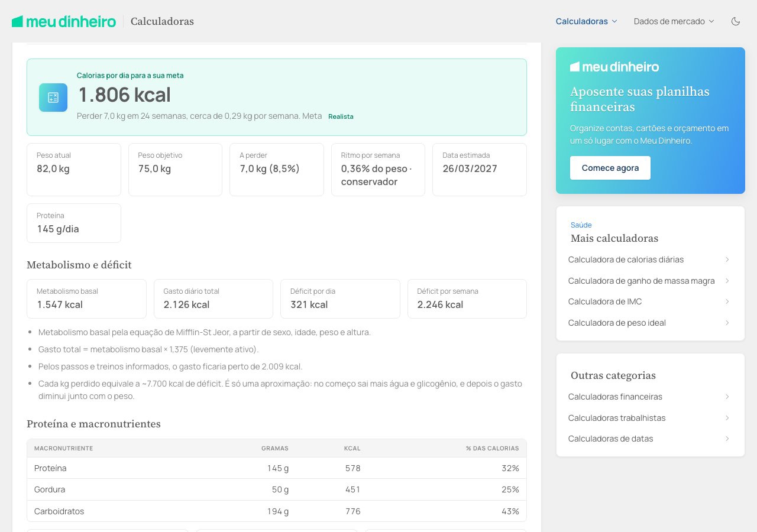This screenshot has height=532, width=757.
Task: Select the Peso atual 82,0 kg card
Action: (74, 170)
